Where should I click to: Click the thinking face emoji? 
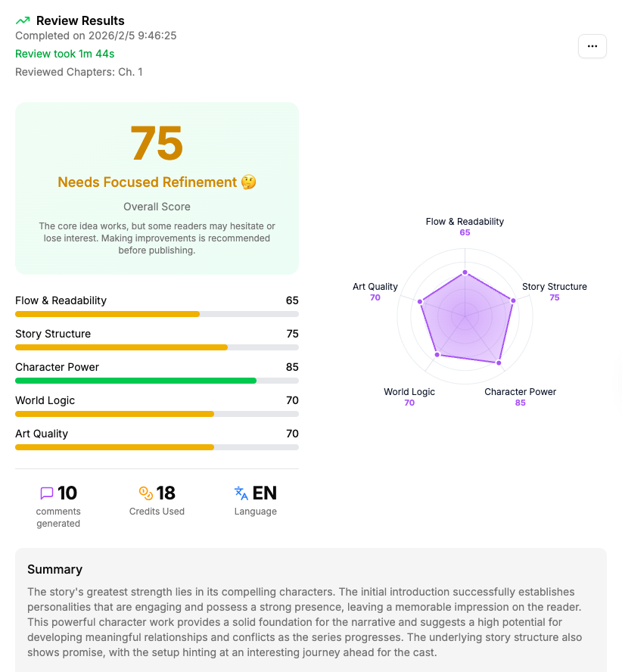click(248, 182)
